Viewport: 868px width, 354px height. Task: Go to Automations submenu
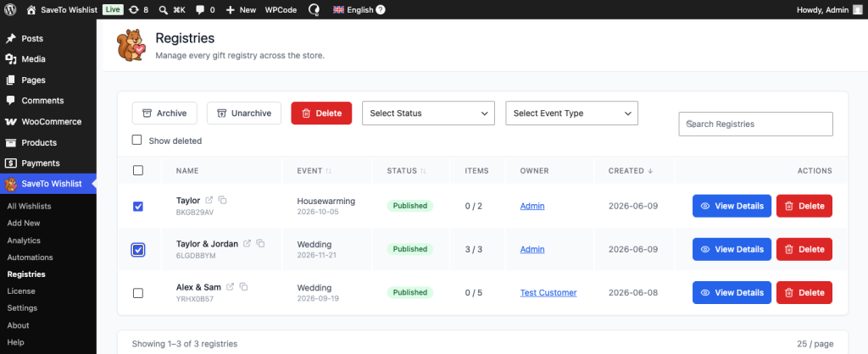click(x=30, y=257)
